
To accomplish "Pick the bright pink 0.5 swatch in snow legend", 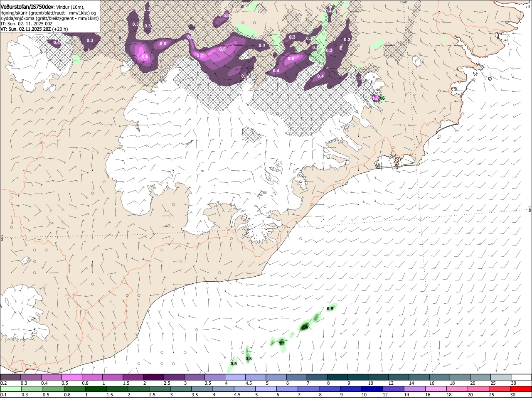I will coord(71,377).
